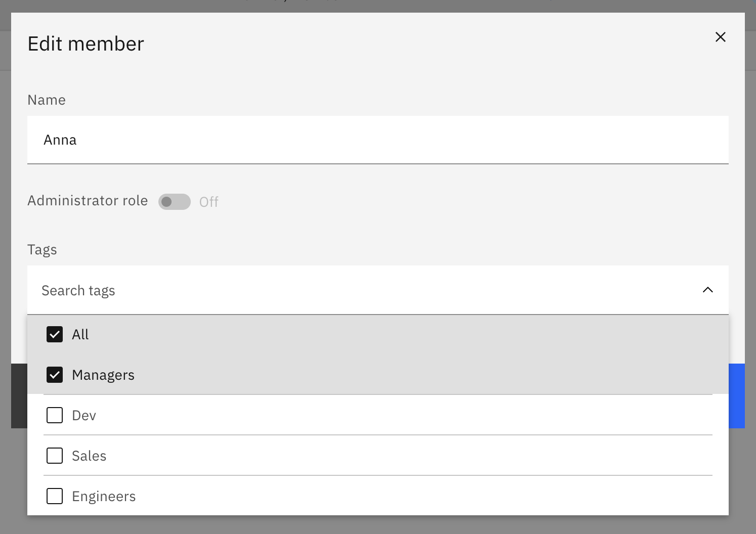Disable the All tag checkbox

pyautogui.click(x=55, y=334)
